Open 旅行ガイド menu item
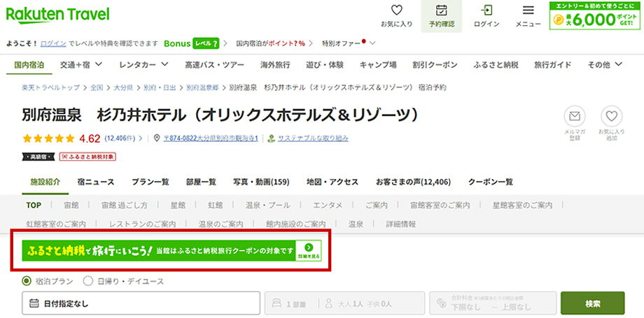The width and height of the screenshot is (644, 318). pos(553,65)
